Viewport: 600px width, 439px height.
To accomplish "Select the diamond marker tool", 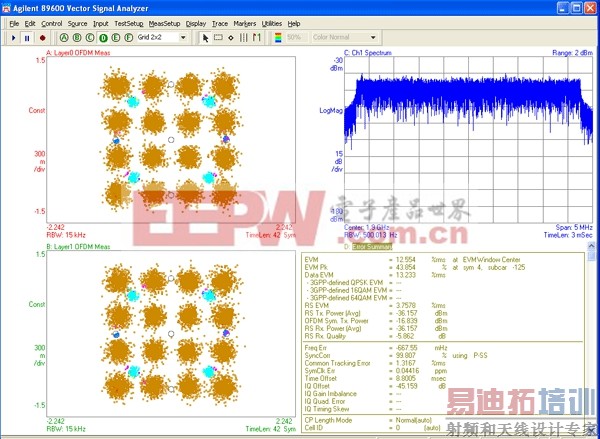I will click(231, 38).
